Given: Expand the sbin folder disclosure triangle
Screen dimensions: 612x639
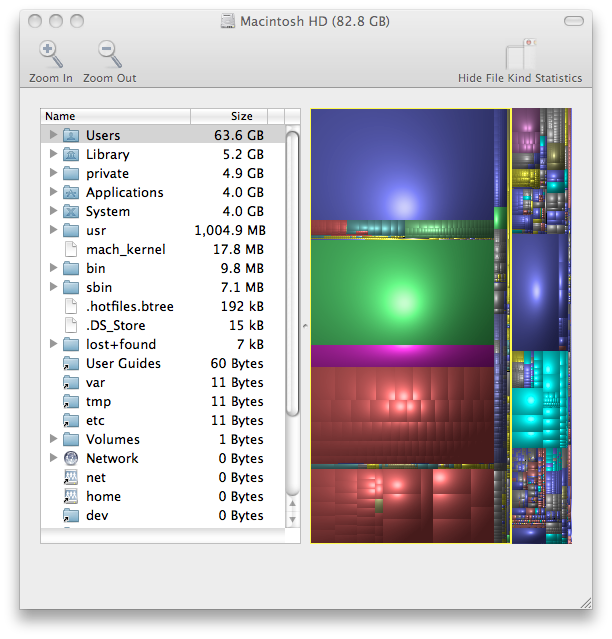Looking at the screenshot, I should pyautogui.click(x=53, y=287).
